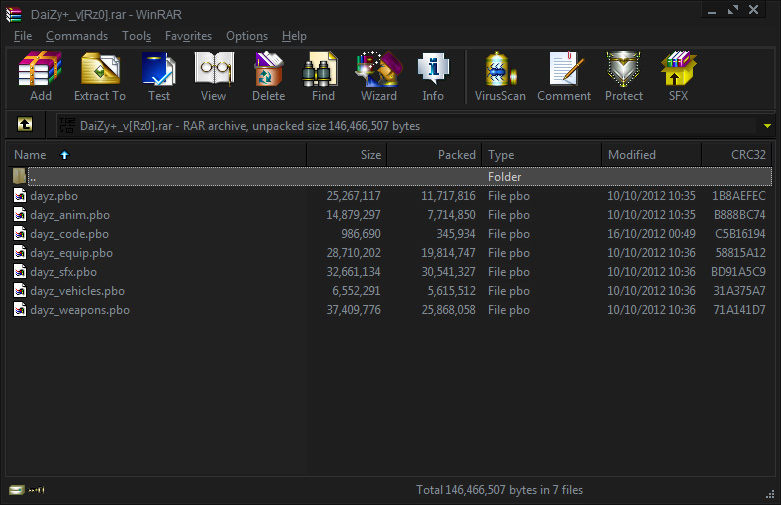The height and width of the screenshot is (505, 781).
Task: Click size value 25,267,117
Action: pos(353,196)
